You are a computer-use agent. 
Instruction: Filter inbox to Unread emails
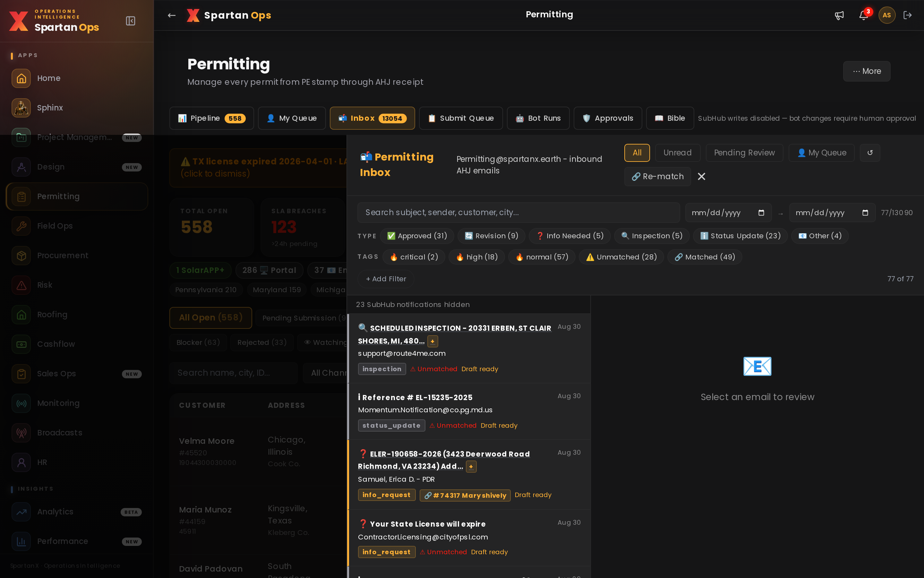pos(677,153)
